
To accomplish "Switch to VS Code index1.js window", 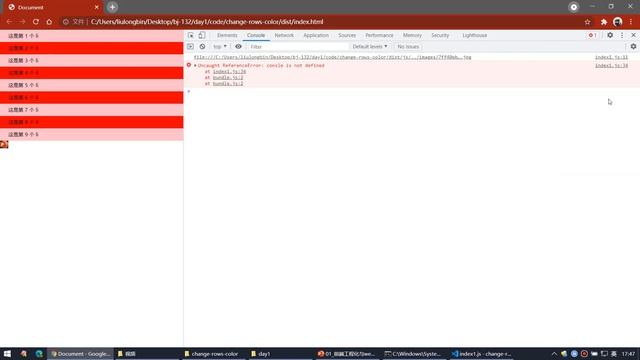I will (x=481, y=354).
